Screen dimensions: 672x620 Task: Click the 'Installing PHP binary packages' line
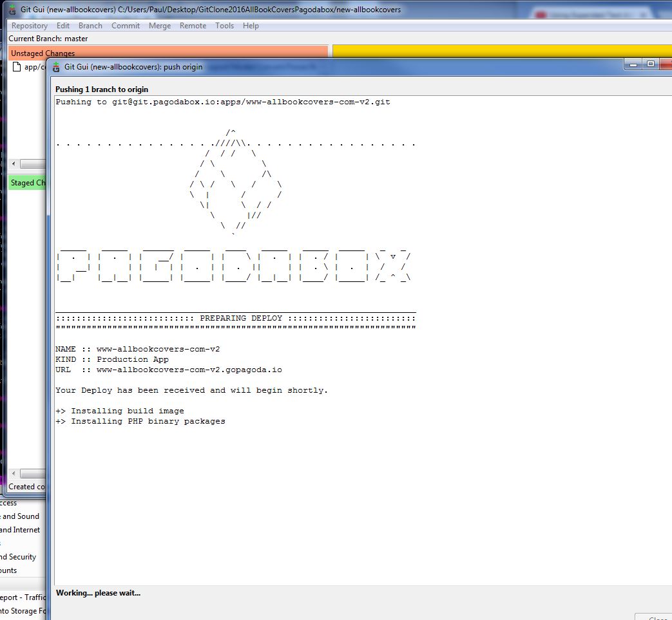click(140, 421)
